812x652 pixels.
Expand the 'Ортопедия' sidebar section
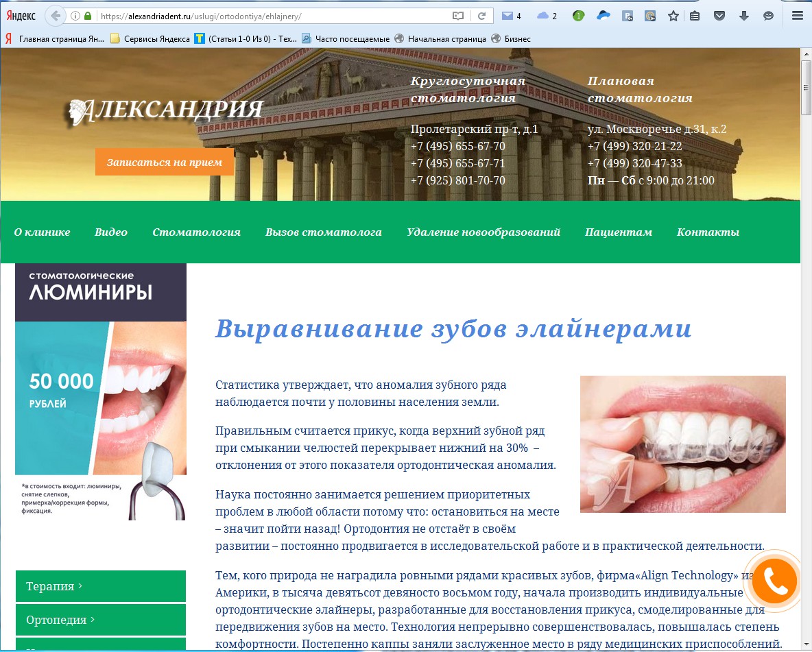point(100,620)
